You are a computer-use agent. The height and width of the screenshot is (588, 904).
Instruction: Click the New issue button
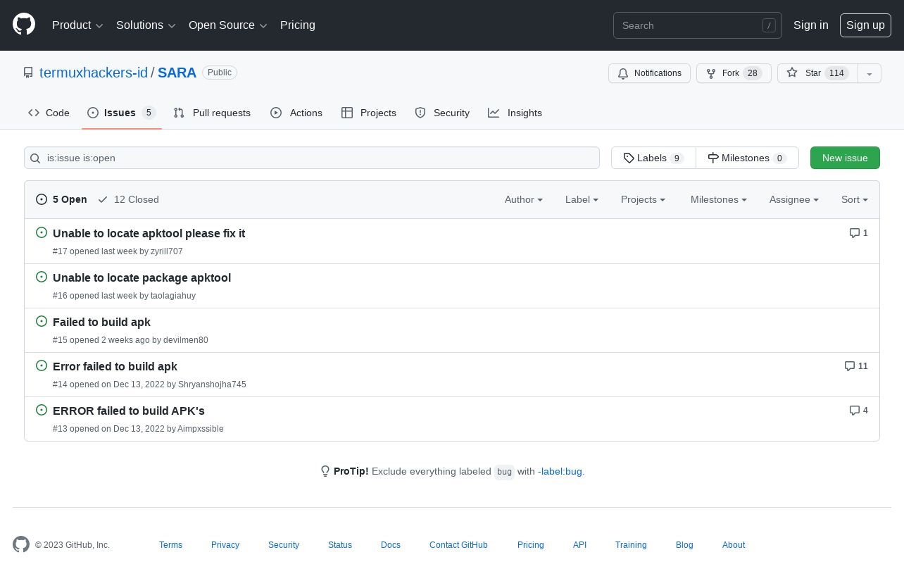coord(845,158)
